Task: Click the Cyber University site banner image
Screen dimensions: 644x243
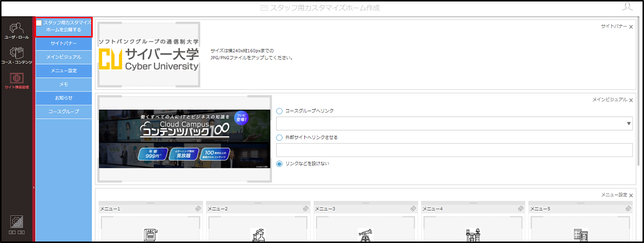Action: 149,54
